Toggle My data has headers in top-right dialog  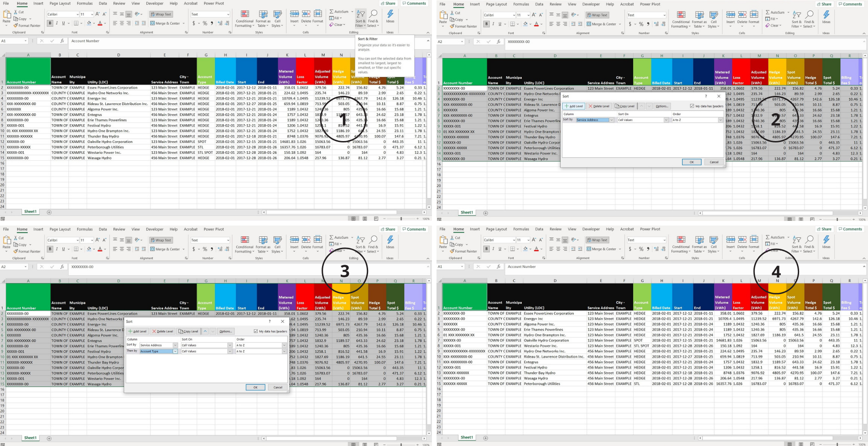click(692, 106)
